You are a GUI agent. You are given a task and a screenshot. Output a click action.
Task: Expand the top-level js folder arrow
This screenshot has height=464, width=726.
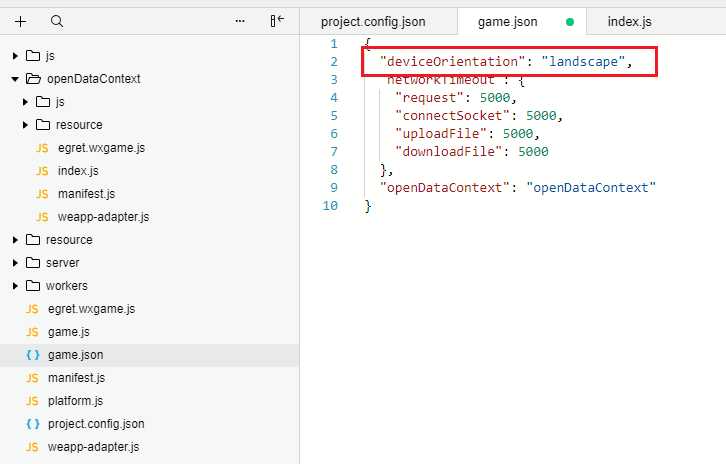[x=15, y=56]
